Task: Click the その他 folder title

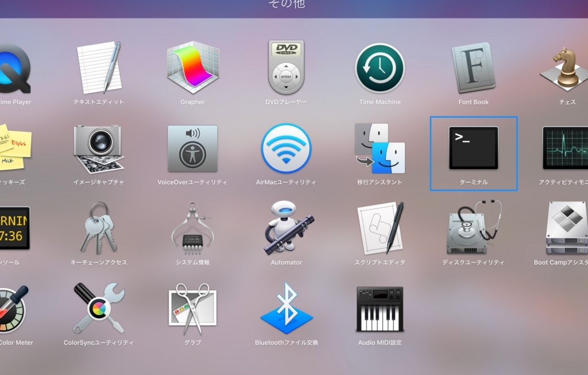Action: 287,4
